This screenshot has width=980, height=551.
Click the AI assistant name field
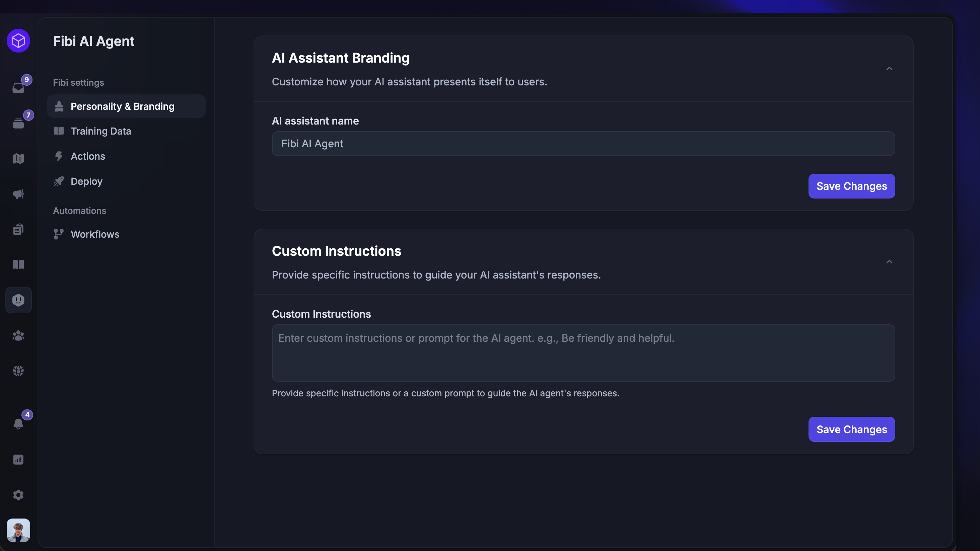tap(583, 144)
